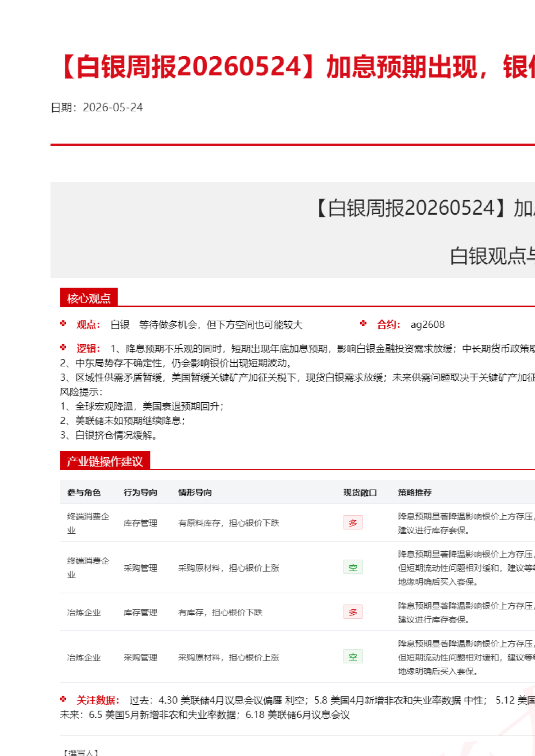Click 库存管理 in 冶炼企业 row
The image size is (535, 756).
141,612
